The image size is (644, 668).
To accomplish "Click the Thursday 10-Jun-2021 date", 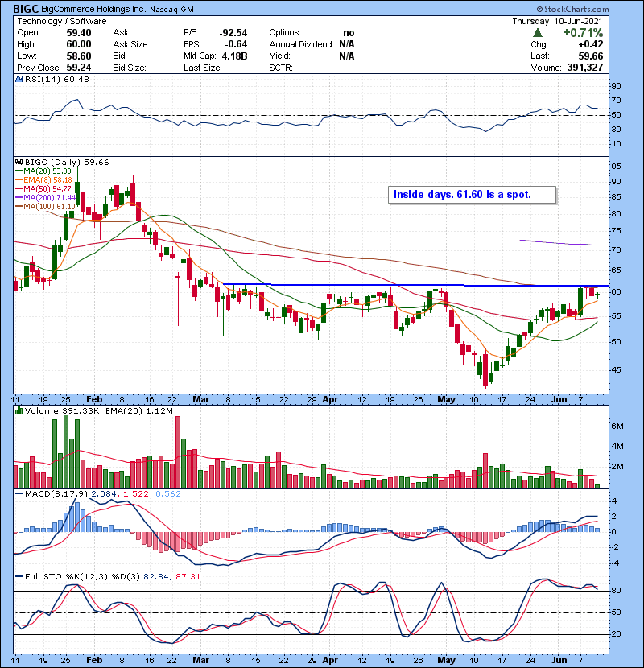I will pyautogui.click(x=557, y=21).
